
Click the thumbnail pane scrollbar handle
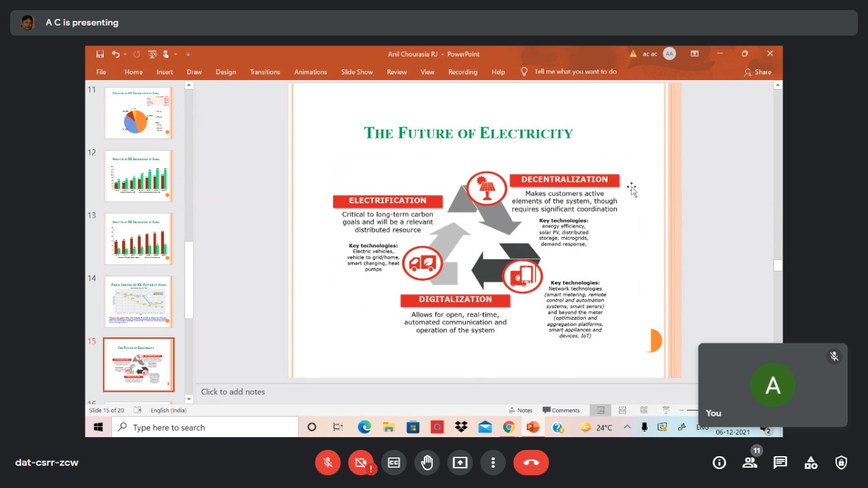(x=189, y=280)
